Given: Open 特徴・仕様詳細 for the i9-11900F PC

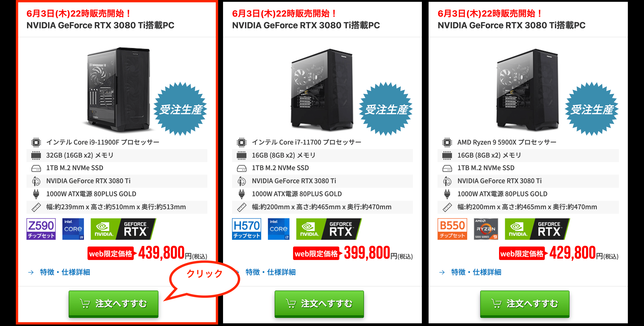Looking at the screenshot, I should [65, 272].
